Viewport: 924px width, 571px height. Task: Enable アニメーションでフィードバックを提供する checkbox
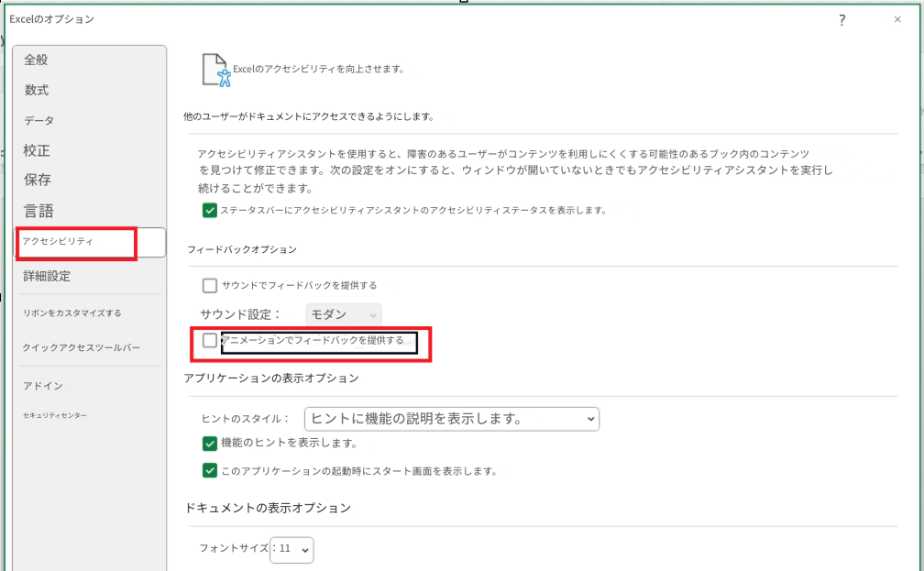click(x=209, y=340)
